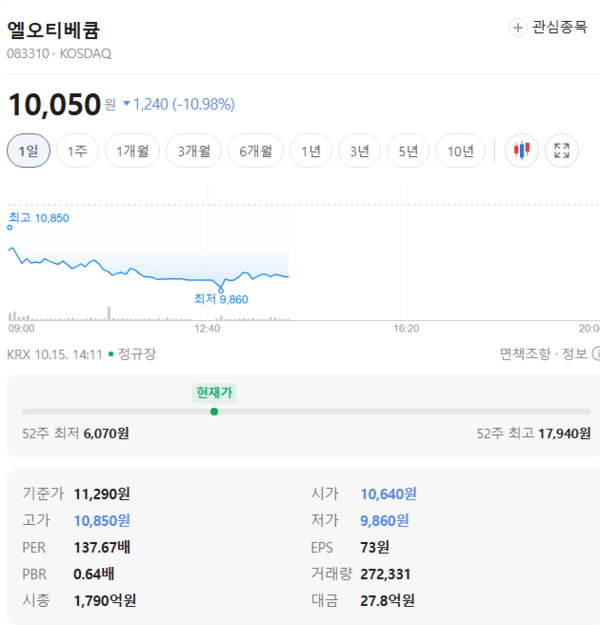
Task: Click 52주 최저 6,070원 label
Action: tap(76, 433)
